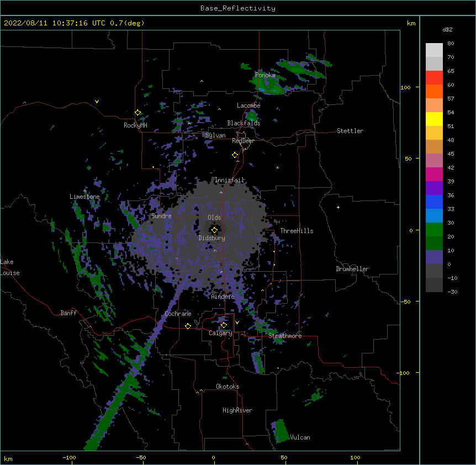Screen dimensions: 476x465
Task: Click the -30 value on the legend
Action: tap(452, 292)
